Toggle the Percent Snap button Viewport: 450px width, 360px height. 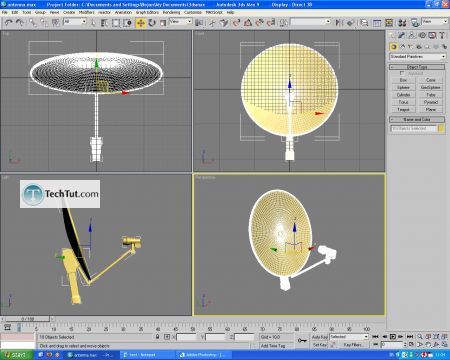point(259,23)
